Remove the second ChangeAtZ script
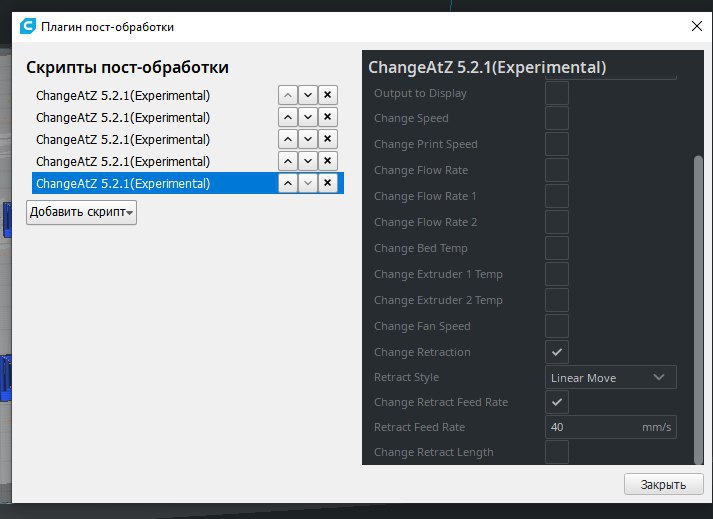This screenshot has width=713, height=519. click(x=327, y=117)
